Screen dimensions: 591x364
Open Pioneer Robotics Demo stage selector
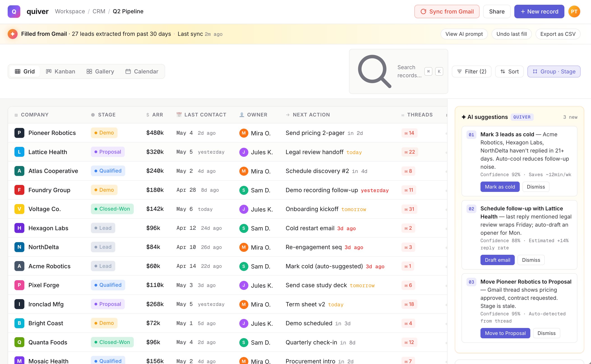[x=104, y=133]
